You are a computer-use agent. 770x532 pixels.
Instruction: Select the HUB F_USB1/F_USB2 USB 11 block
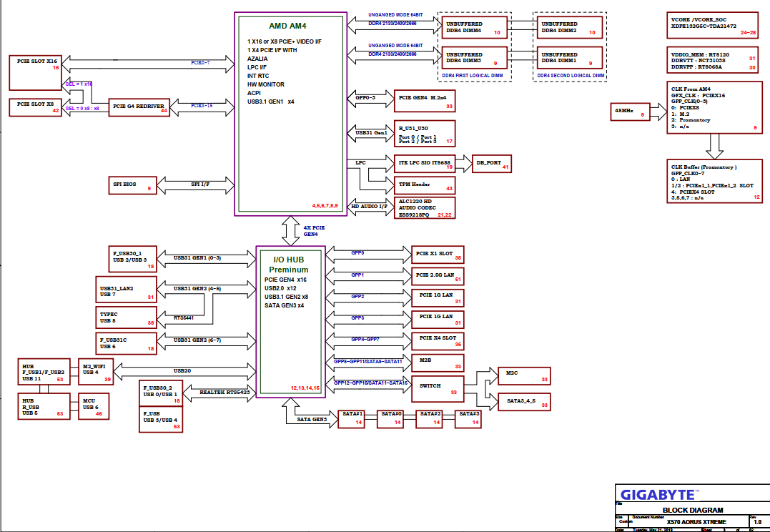pos(44,372)
